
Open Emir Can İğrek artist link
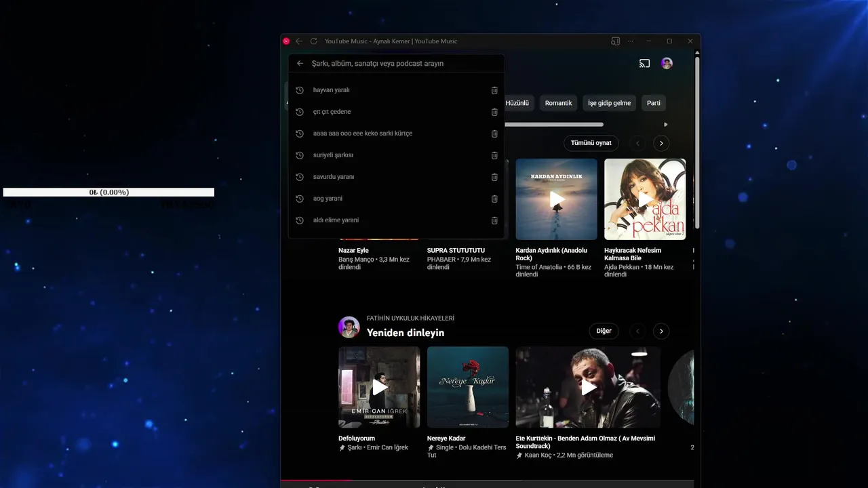(387, 447)
